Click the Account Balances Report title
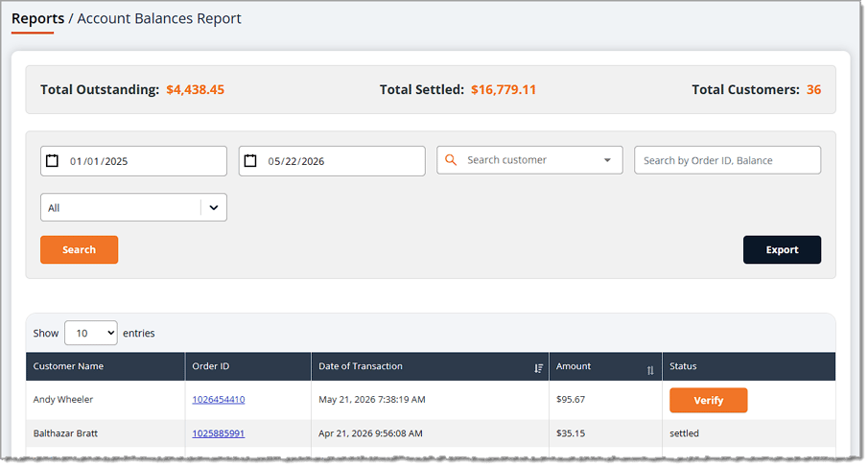The width and height of the screenshot is (868, 467). 159,18
